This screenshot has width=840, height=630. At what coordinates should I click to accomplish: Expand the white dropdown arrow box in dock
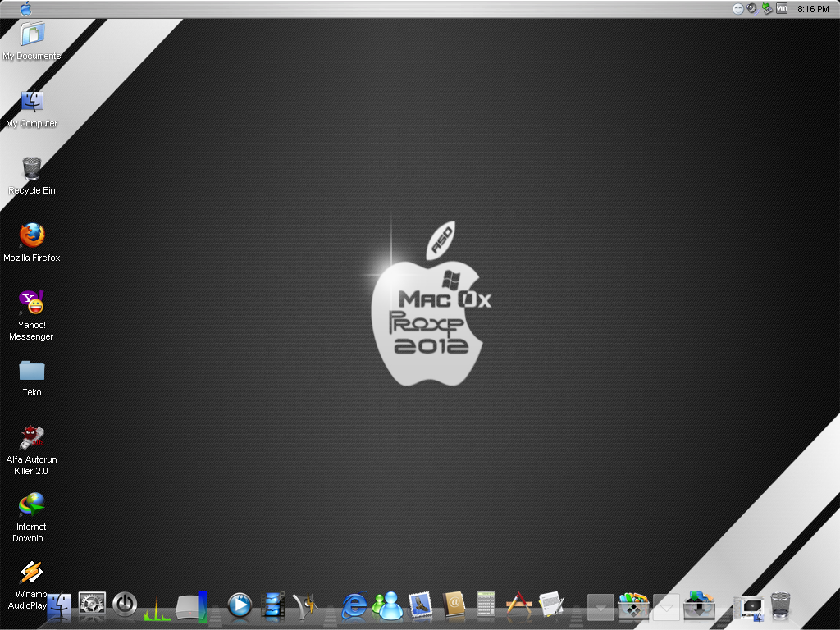tap(666, 607)
